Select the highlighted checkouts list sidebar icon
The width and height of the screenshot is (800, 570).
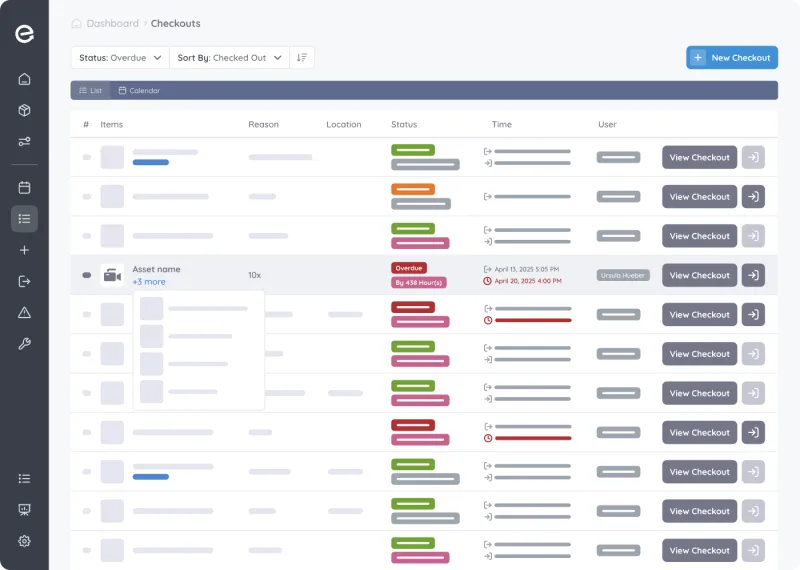(24, 219)
